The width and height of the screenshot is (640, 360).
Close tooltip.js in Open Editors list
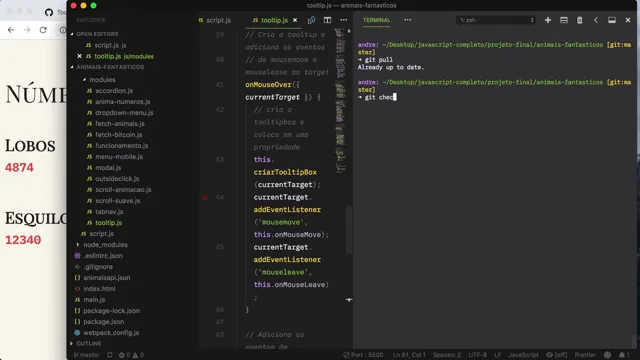point(80,56)
